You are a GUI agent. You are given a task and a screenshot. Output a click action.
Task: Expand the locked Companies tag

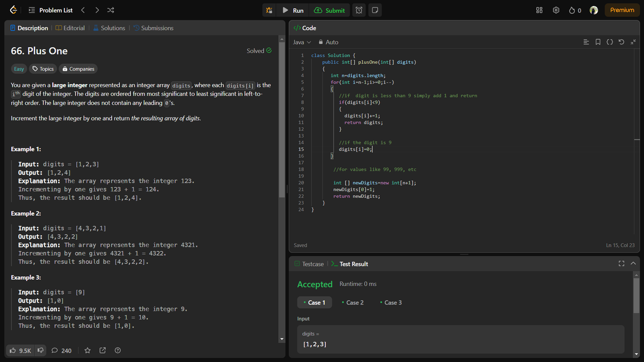pyautogui.click(x=78, y=69)
